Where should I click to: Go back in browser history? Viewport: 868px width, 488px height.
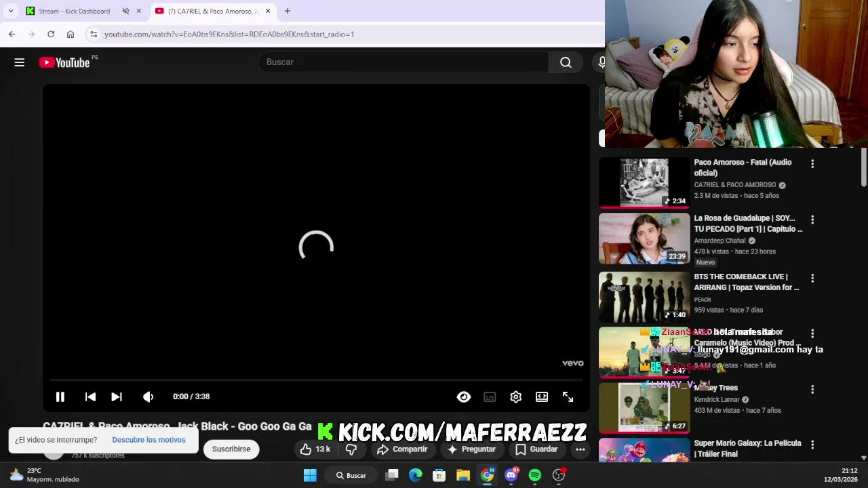click(12, 34)
